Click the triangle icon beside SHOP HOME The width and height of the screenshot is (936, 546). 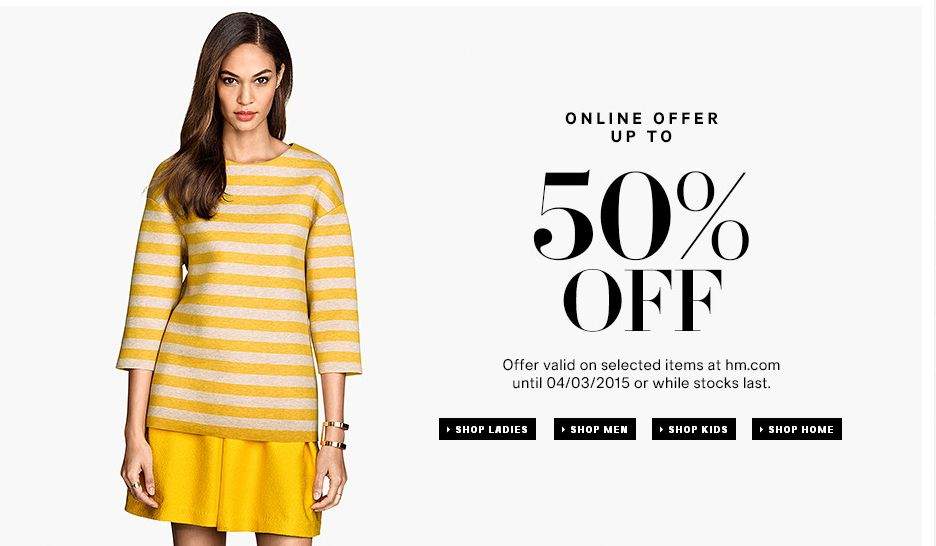click(x=762, y=429)
